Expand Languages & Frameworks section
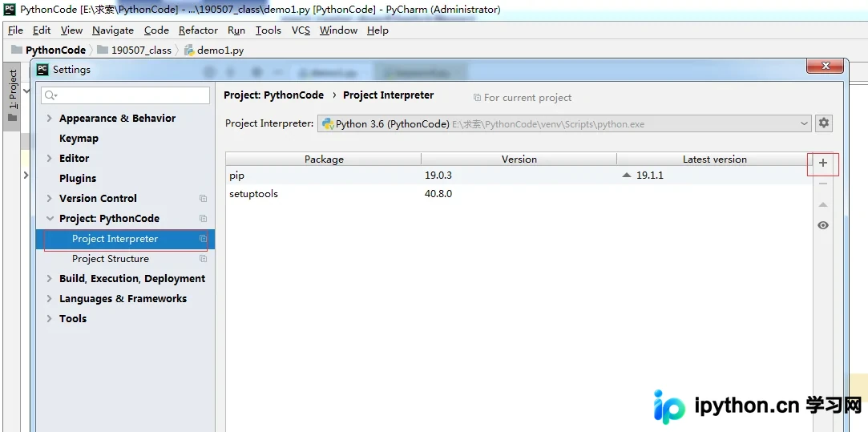This screenshot has height=432, width=868. 49,298
